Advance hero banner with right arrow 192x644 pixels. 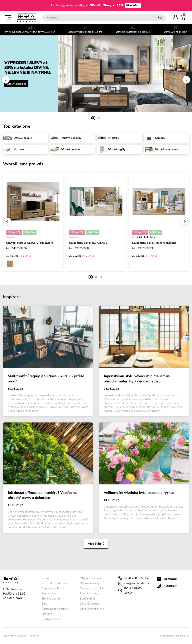click(x=186, y=79)
